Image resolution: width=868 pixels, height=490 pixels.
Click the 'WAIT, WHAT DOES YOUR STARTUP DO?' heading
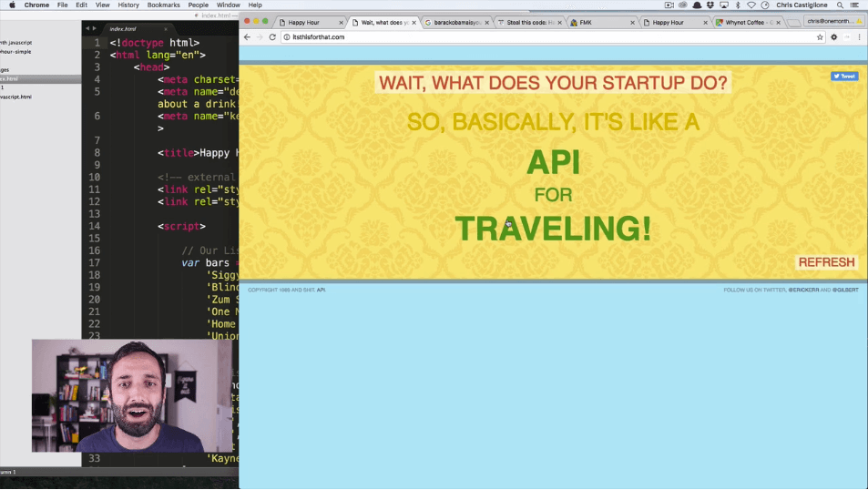coord(553,83)
